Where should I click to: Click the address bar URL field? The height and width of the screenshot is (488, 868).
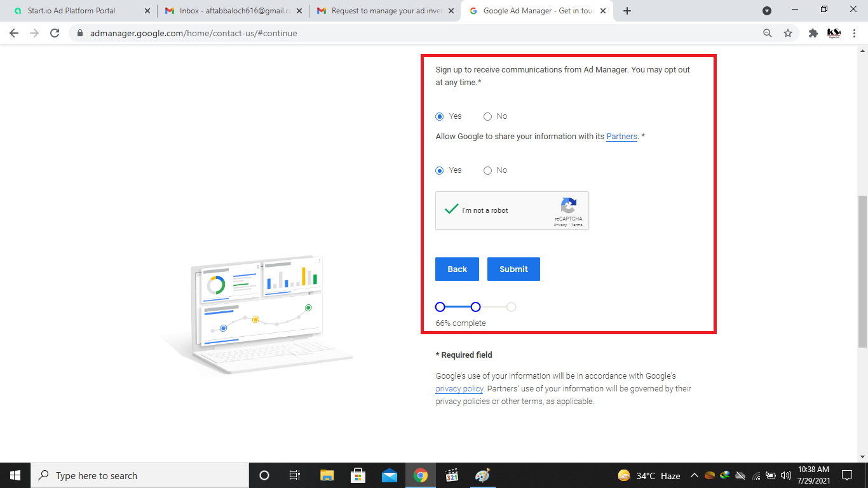point(419,33)
